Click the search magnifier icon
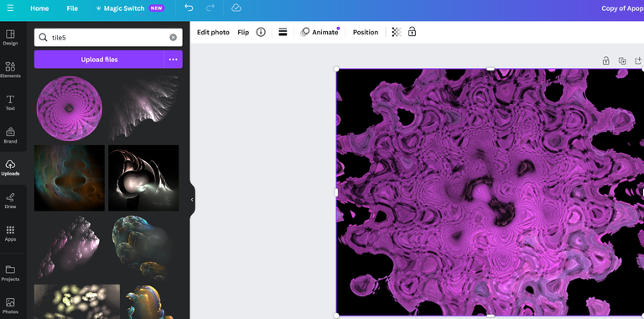This screenshot has width=644, height=319. [x=43, y=38]
